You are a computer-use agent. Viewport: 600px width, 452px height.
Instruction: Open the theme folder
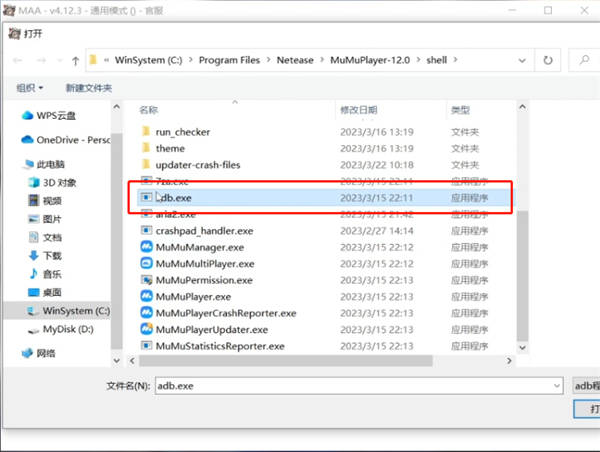(170, 149)
